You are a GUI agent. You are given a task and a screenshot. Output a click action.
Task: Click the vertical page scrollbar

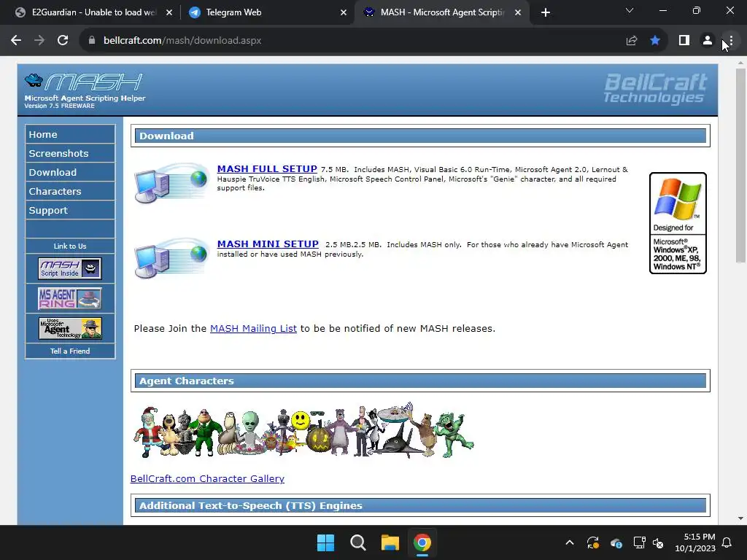[740, 165]
